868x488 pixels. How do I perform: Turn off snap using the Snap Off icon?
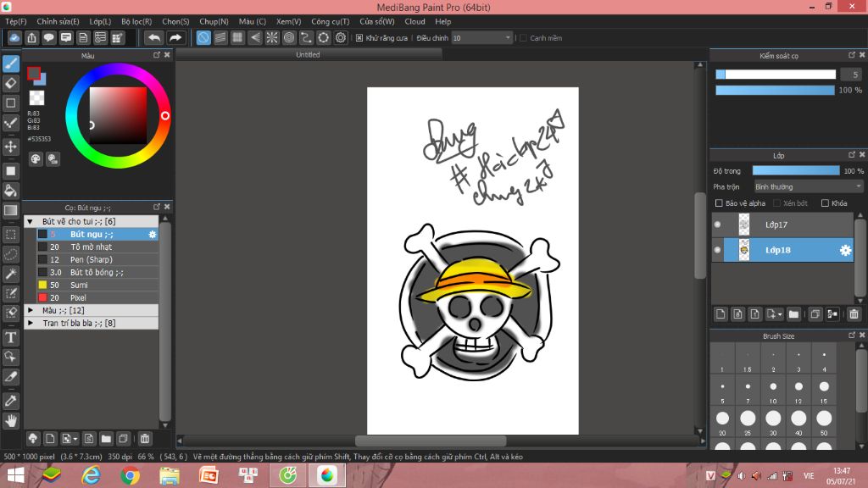pos(203,37)
